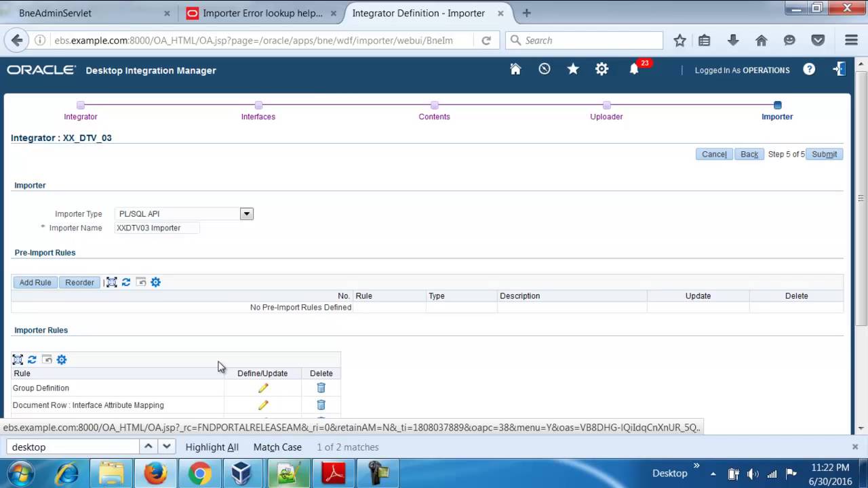Open Google Chrome from taskbar
Viewport: 868px width, 488px height.
pyautogui.click(x=199, y=473)
